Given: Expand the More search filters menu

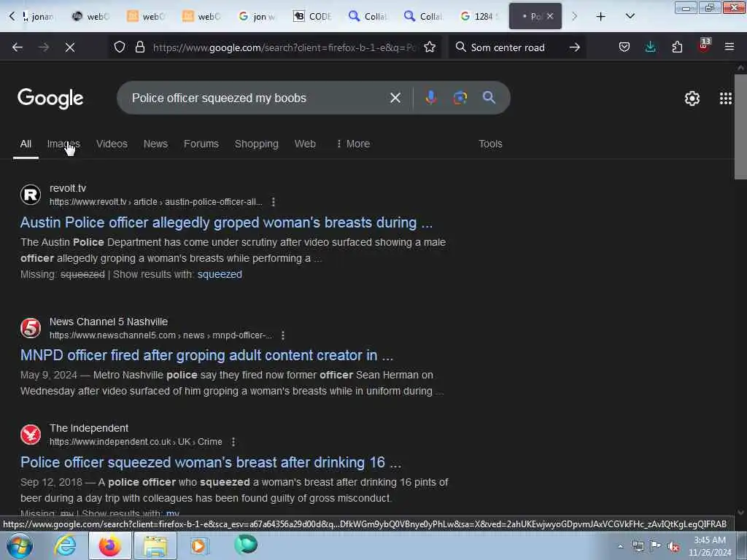Looking at the screenshot, I should pos(353,144).
